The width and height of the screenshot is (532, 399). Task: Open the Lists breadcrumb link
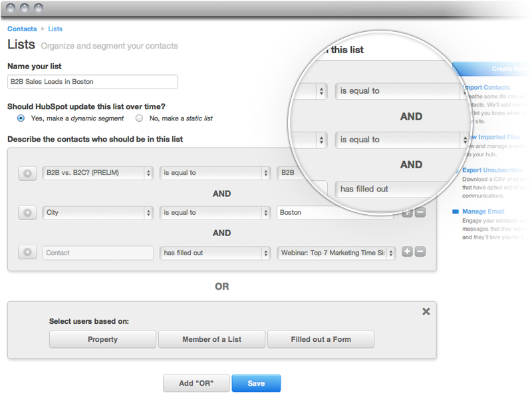55,29
